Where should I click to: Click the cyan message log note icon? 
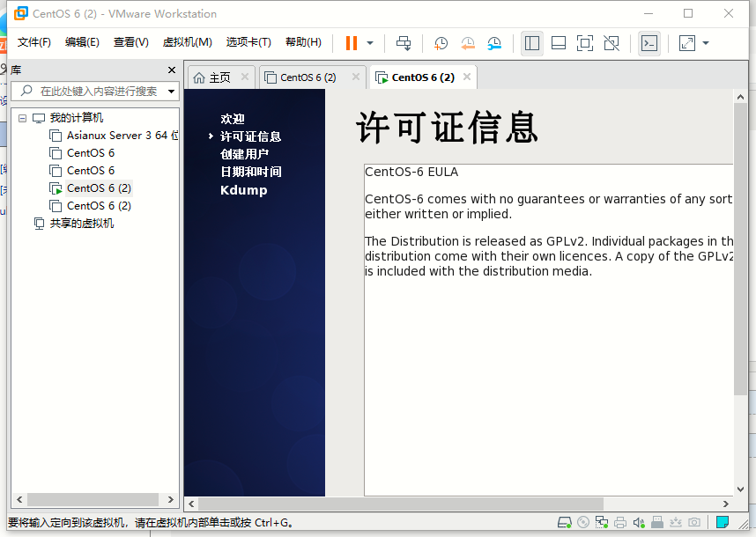click(x=723, y=522)
